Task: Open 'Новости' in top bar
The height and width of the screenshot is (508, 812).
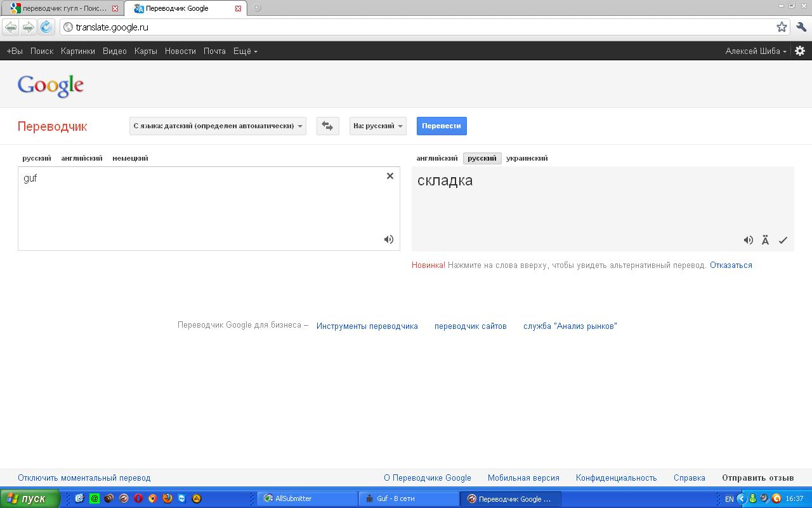Action: click(180, 51)
